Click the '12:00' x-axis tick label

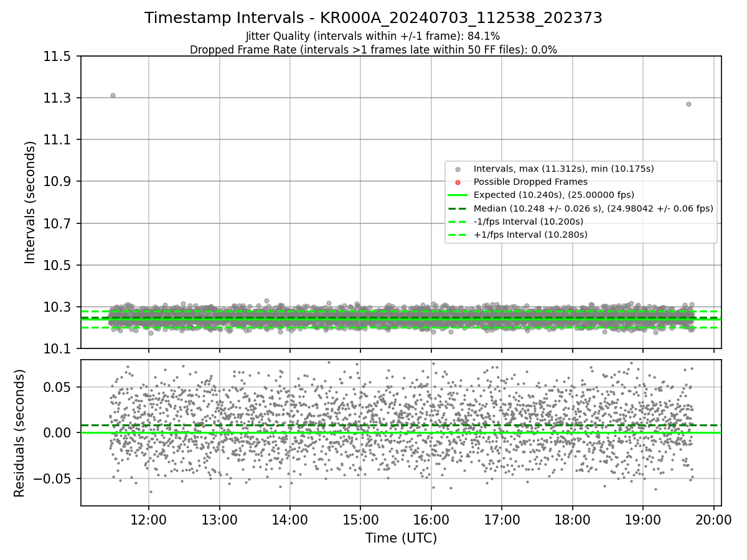click(148, 520)
